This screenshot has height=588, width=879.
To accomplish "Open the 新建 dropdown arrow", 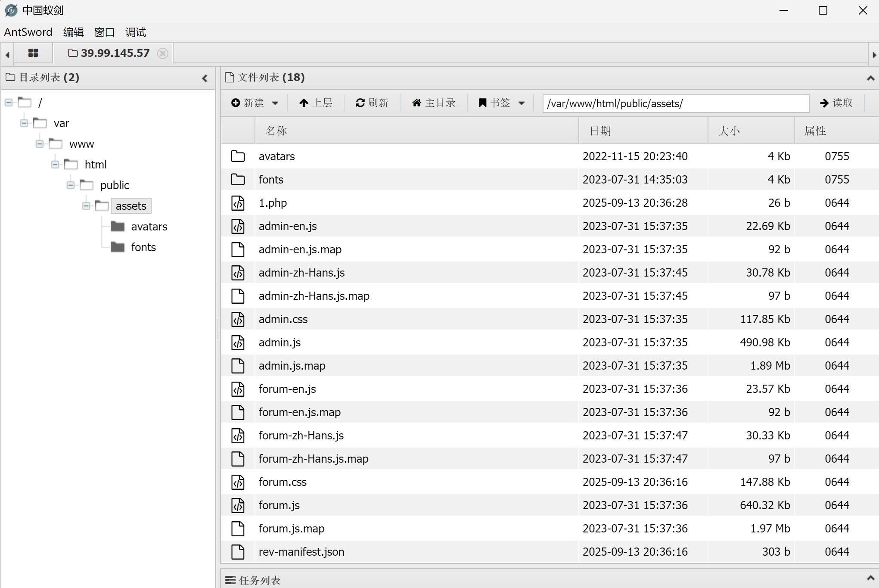I will (x=275, y=103).
